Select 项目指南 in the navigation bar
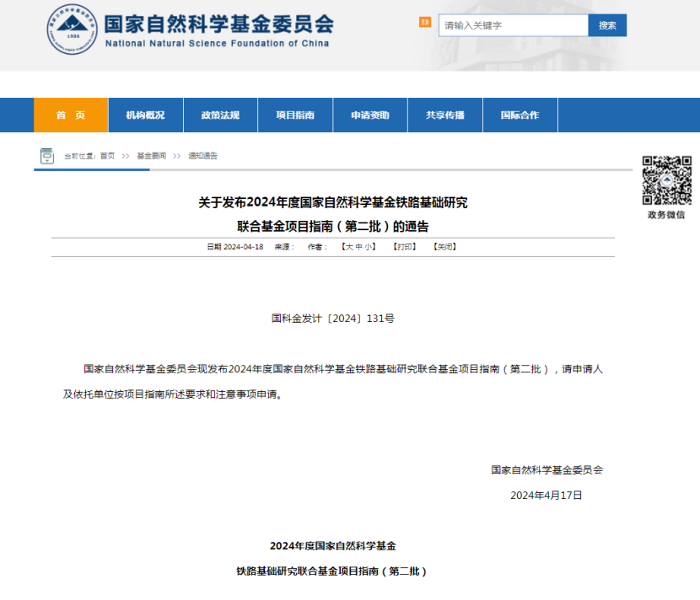Image resolution: width=700 pixels, height=600 pixels. point(295,115)
